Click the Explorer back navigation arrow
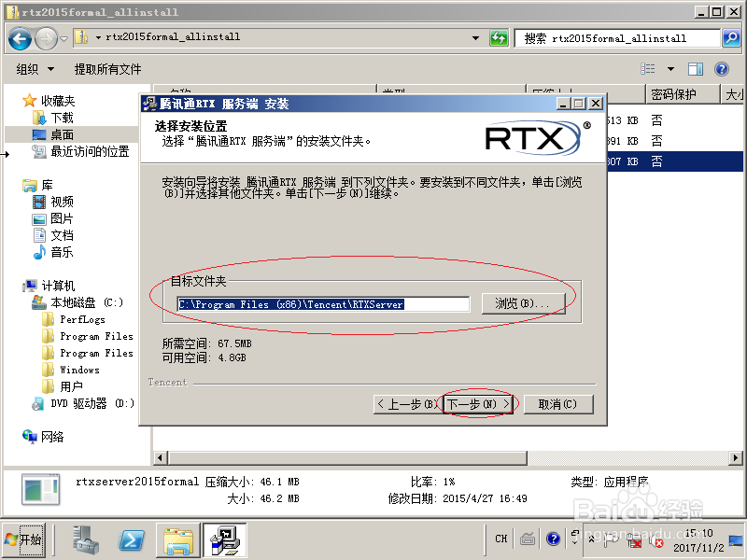Viewport: 747px width, 560px height. tap(20, 39)
